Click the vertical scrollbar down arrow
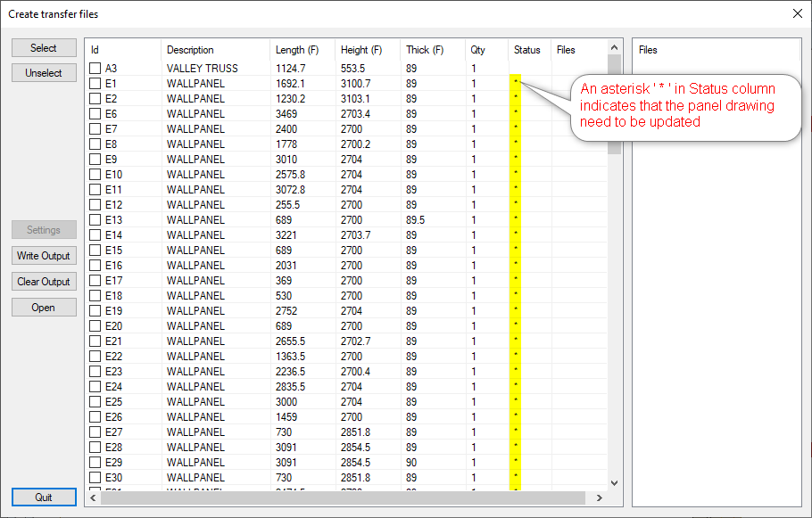Screen dimensions: 812x518 coord(614,483)
